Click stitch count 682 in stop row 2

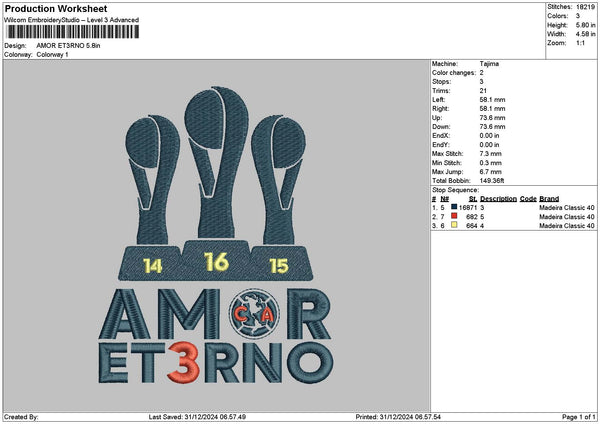472,217
